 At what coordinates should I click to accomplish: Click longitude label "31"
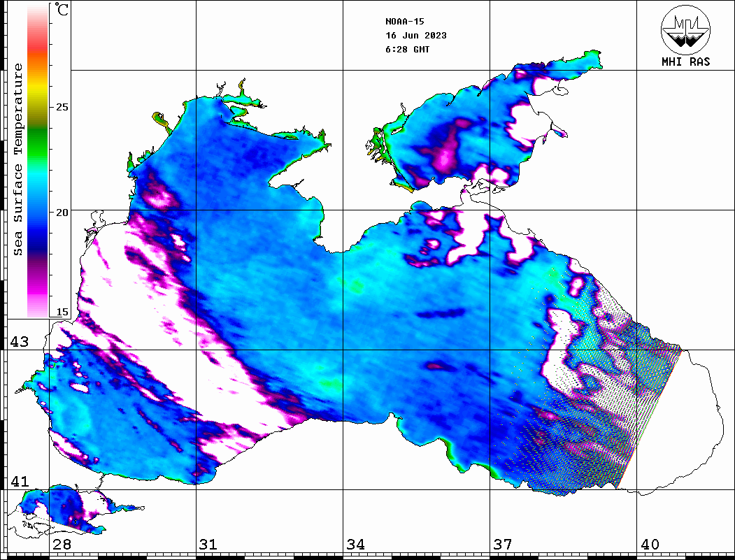tap(208, 544)
